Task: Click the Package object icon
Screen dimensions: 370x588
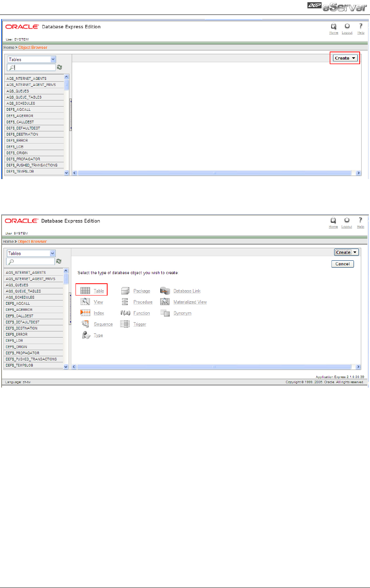Action: click(125, 291)
